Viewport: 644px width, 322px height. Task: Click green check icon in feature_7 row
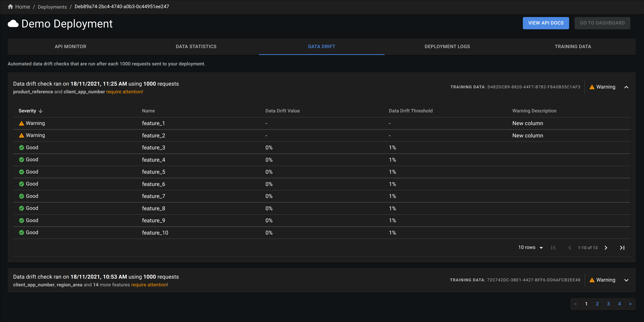[22, 196]
